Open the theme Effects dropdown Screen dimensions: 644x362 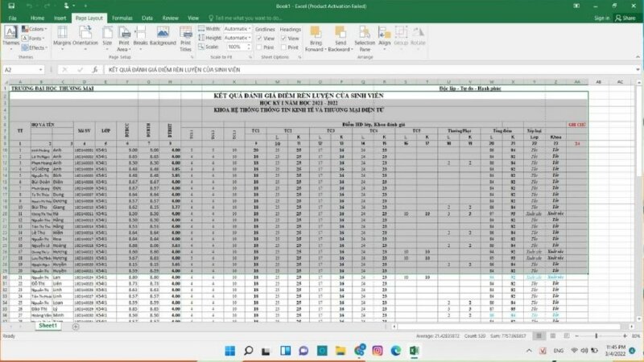coord(35,47)
